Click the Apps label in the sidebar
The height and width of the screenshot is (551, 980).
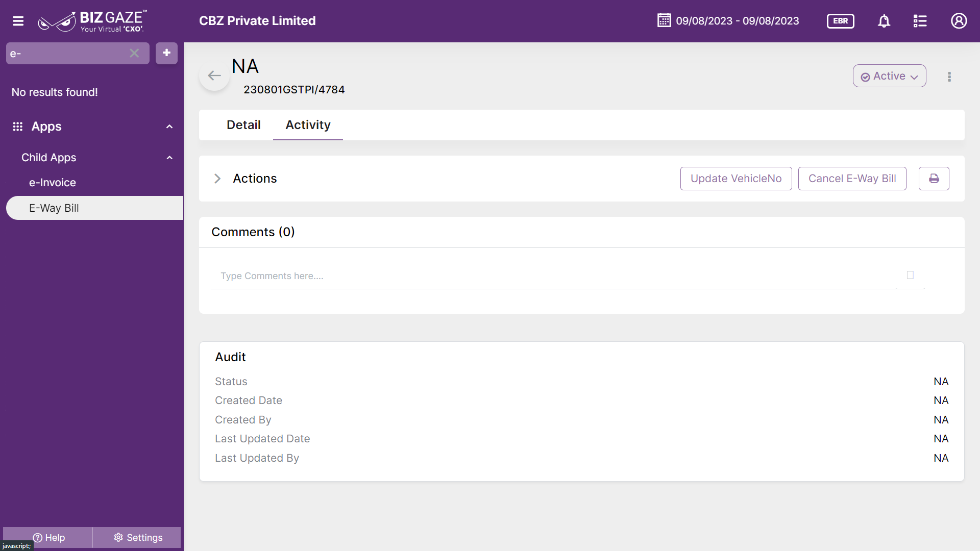46,127
